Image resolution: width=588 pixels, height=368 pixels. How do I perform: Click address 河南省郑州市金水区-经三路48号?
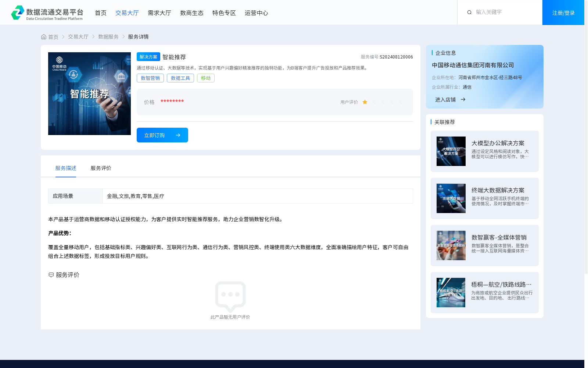[x=490, y=78]
